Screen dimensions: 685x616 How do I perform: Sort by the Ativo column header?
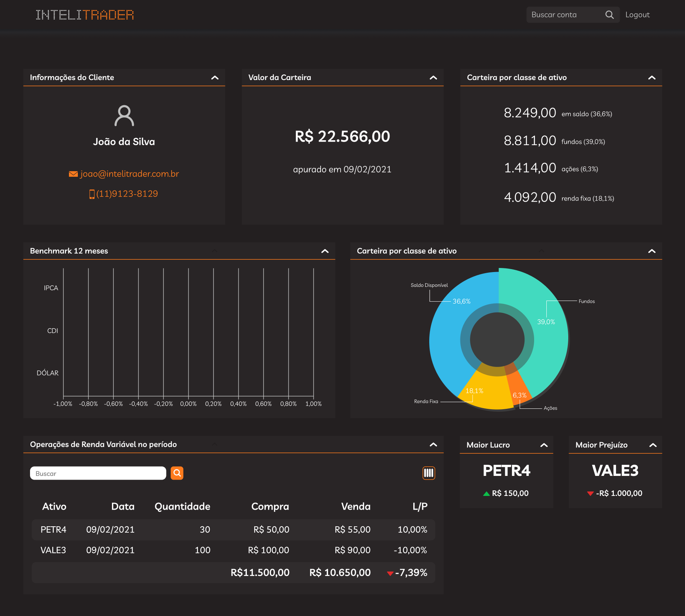pos(54,506)
